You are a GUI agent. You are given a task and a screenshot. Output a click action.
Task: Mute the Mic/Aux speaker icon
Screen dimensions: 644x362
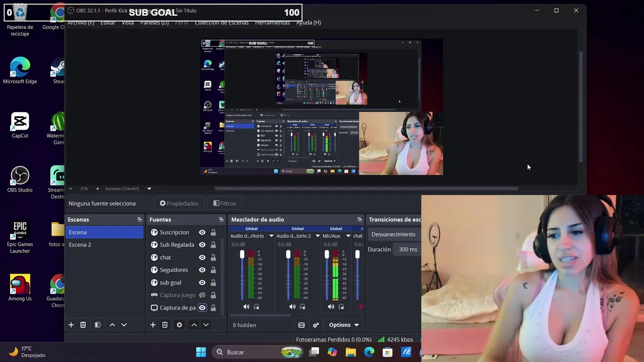pyautogui.click(x=331, y=307)
